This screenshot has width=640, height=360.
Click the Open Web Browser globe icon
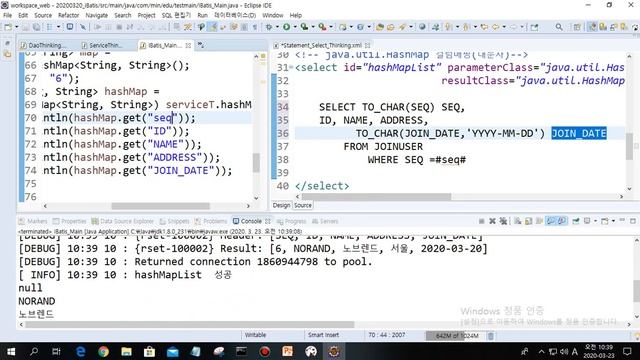422,27
